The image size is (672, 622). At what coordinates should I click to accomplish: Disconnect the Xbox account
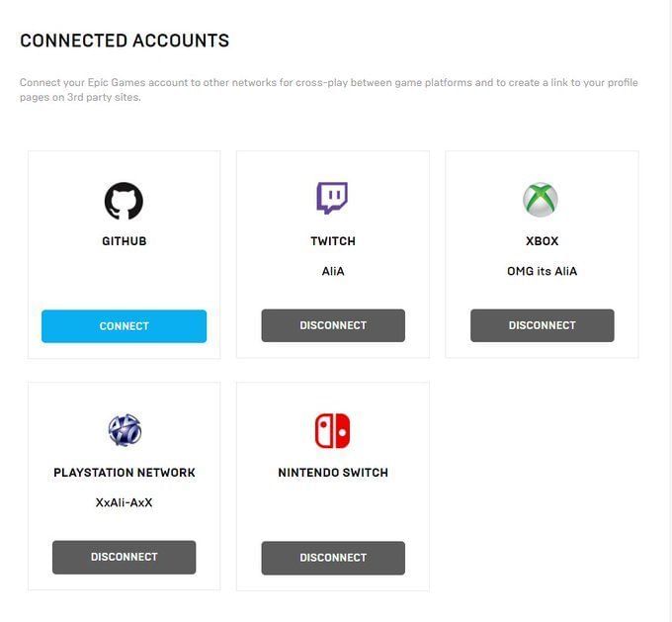542,325
